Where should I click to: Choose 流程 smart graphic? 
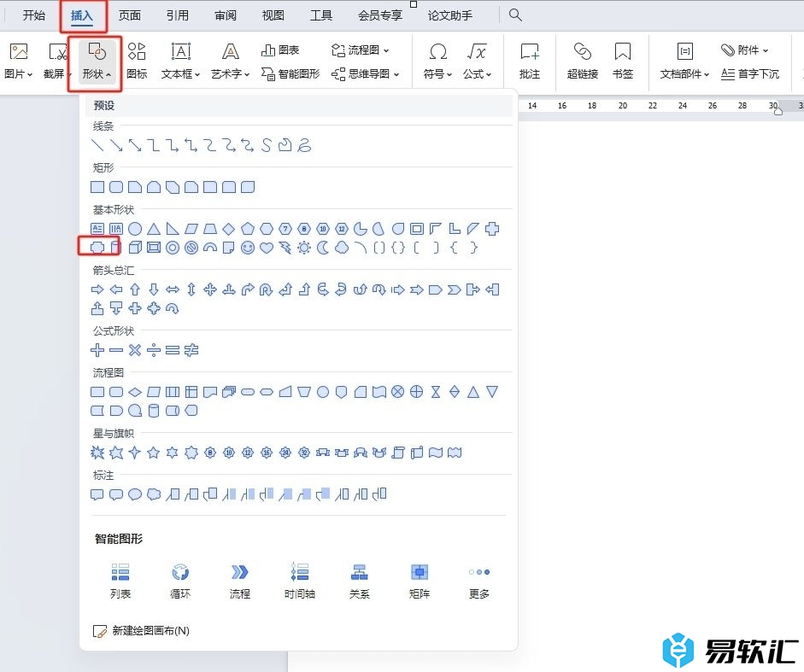tap(240, 581)
